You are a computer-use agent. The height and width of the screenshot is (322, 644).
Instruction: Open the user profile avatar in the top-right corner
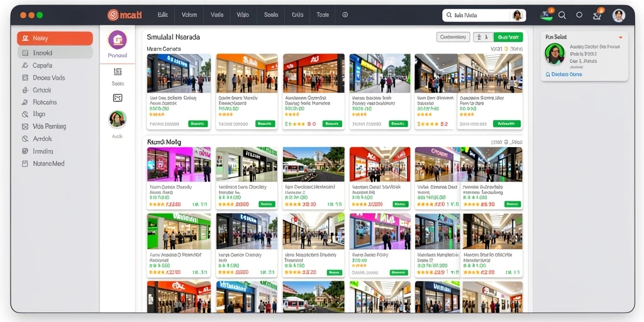pos(619,15)
